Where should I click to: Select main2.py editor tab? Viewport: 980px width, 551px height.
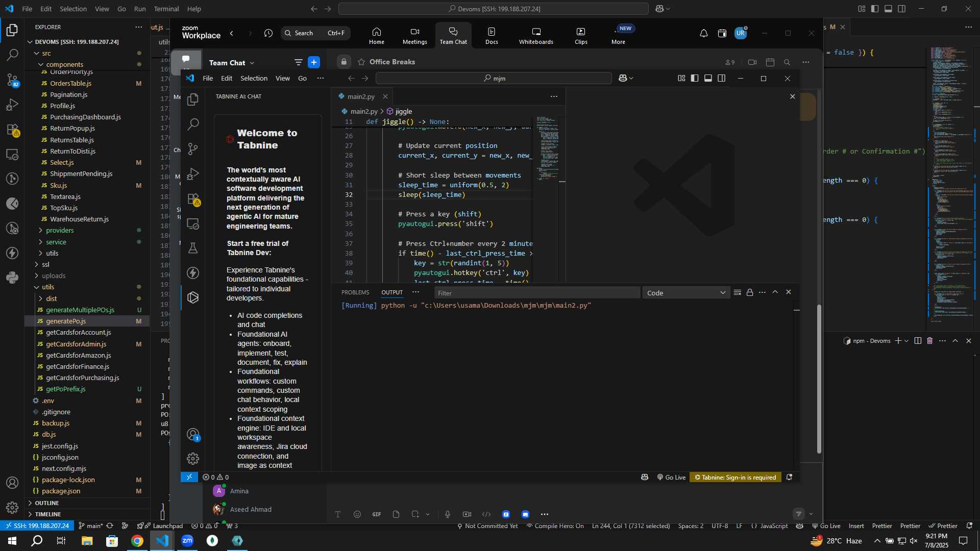pos(360,96)
